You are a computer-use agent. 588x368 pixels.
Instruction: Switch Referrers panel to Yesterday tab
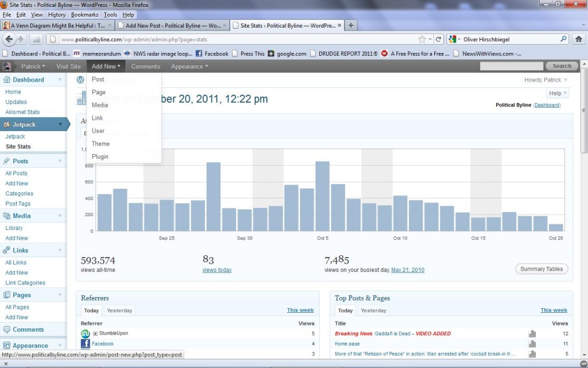[x=119, y=310]
